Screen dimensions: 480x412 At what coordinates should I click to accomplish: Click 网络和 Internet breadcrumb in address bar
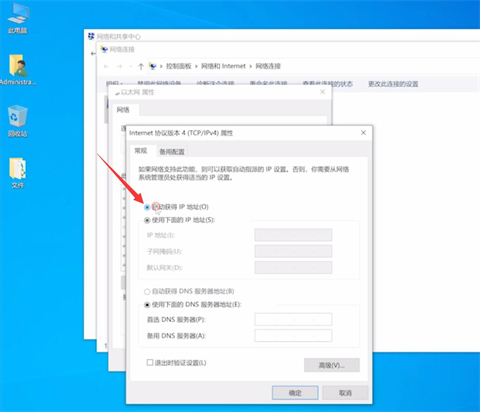pos(223,66)
